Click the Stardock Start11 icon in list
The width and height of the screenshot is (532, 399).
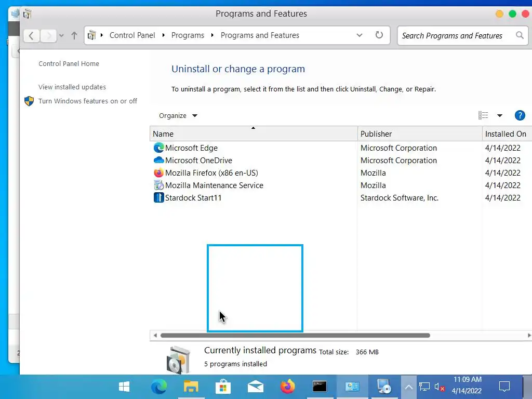pyautogui.click(x=158, y=197)
